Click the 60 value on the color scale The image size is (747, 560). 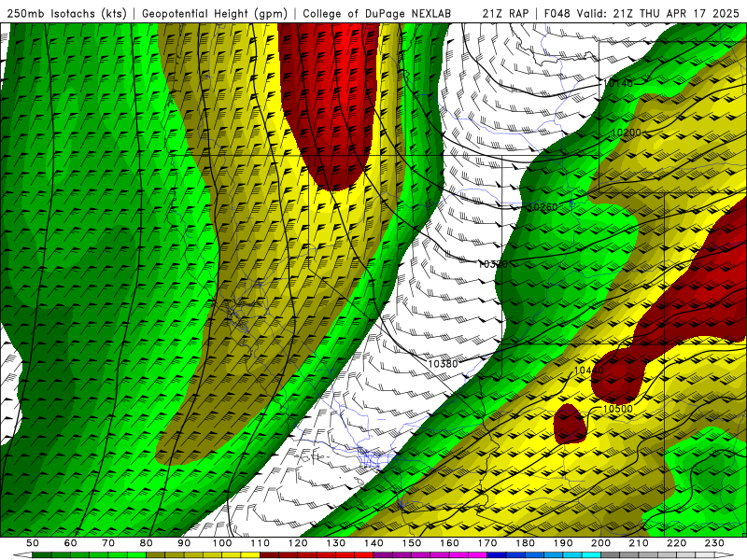tap(71, 543)
